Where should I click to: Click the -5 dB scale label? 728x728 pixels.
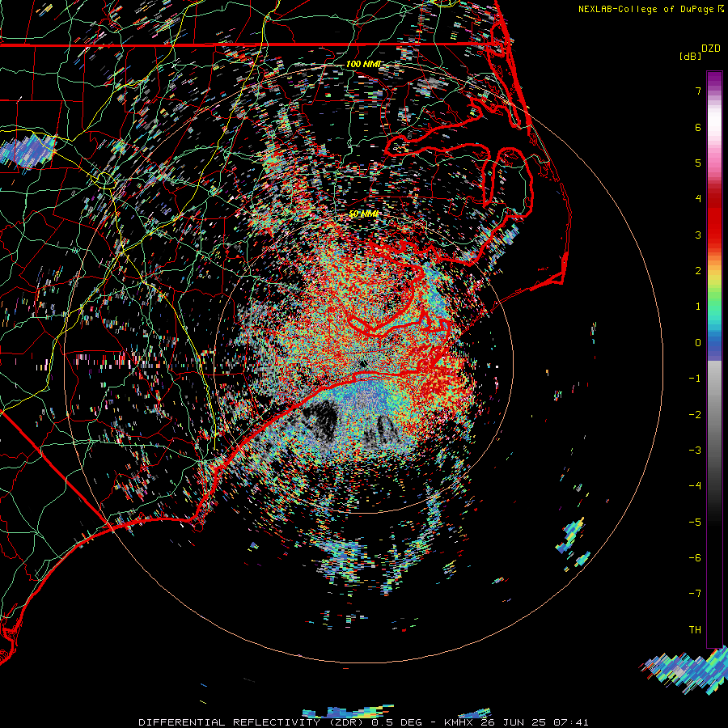695,523
